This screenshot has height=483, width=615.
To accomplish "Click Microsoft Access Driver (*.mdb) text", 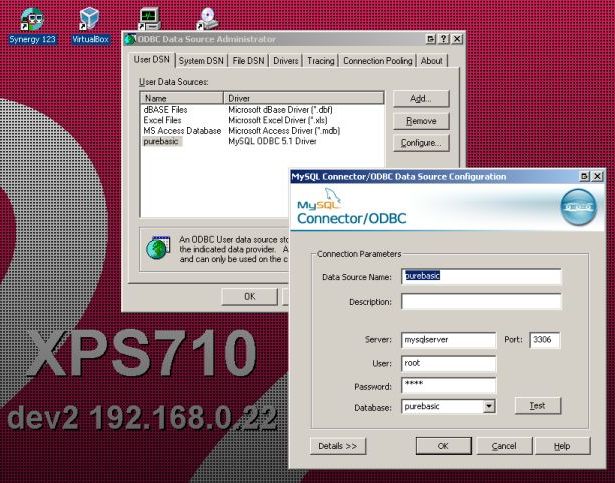I will [x=284, y=131].
